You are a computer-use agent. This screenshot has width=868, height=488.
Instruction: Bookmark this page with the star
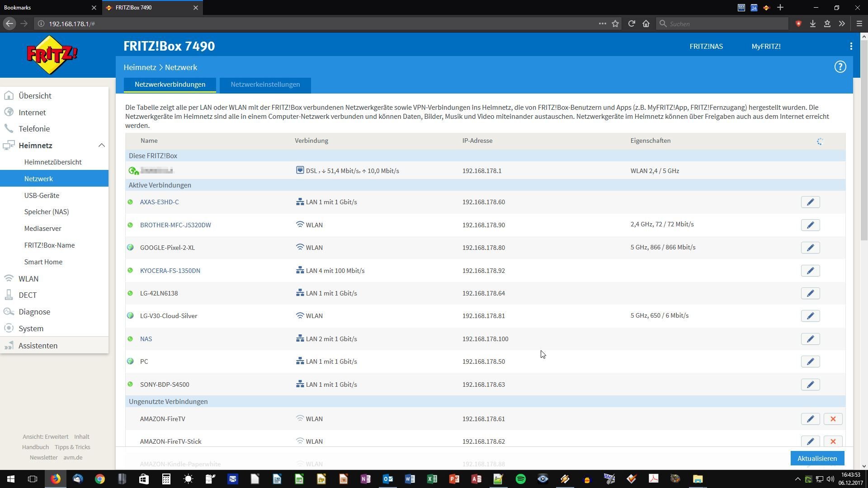615,23
